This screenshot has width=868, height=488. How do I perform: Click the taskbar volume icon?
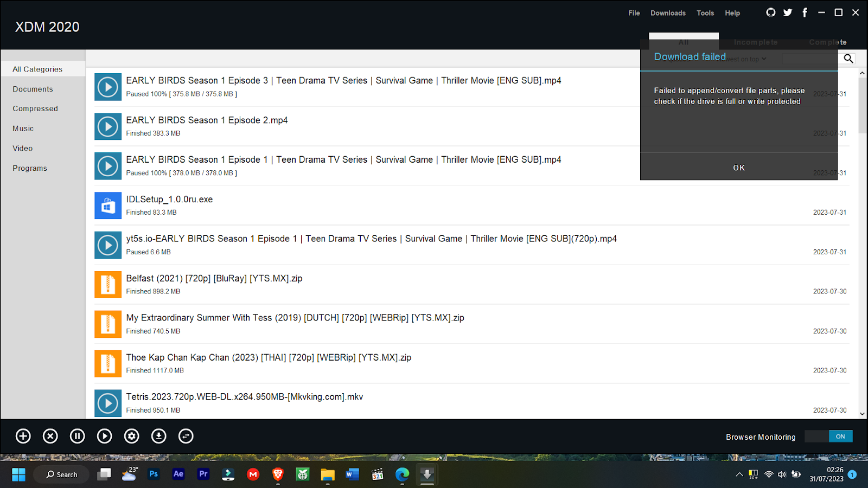tap(782, 474)
